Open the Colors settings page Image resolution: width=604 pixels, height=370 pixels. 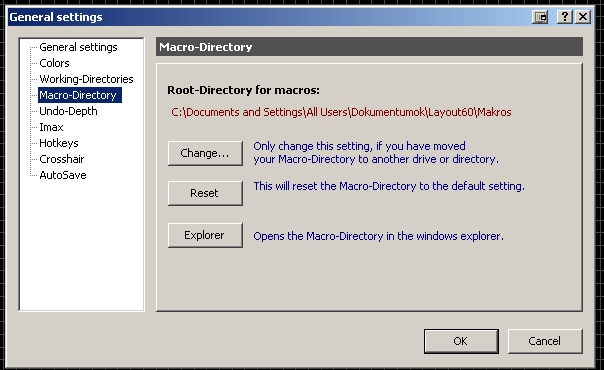(x=54, y=63)
